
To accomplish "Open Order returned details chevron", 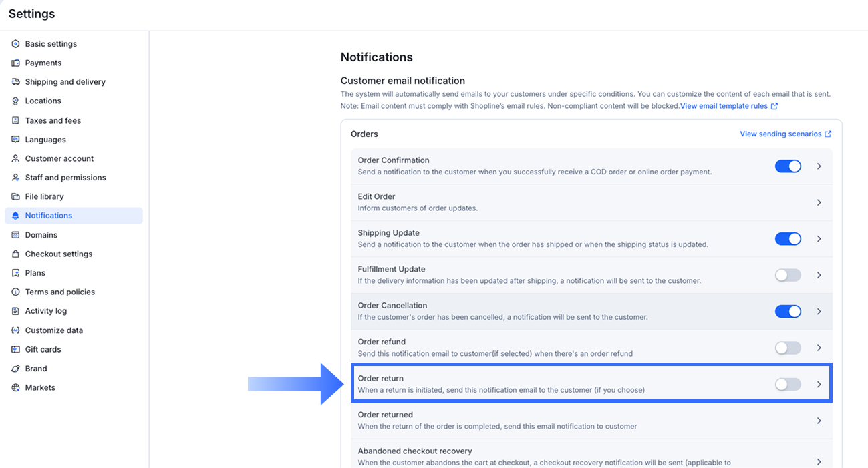I will click(819, 421).
